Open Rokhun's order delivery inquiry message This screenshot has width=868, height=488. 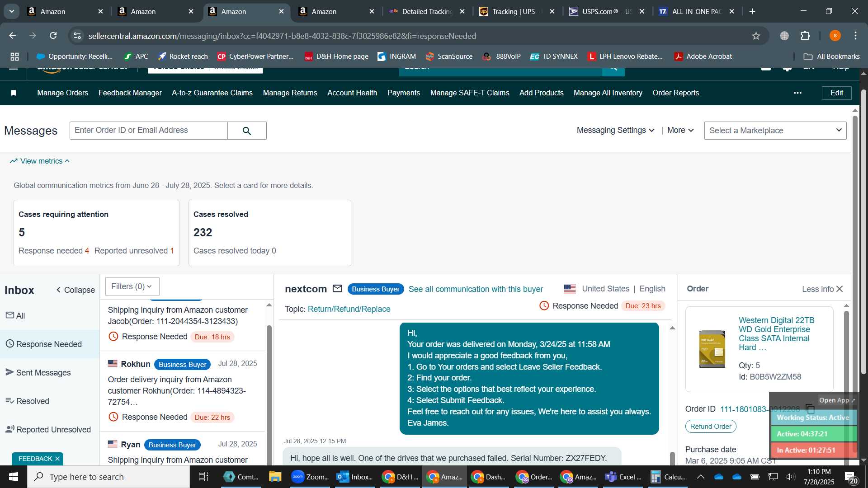(x=182, y=391)
